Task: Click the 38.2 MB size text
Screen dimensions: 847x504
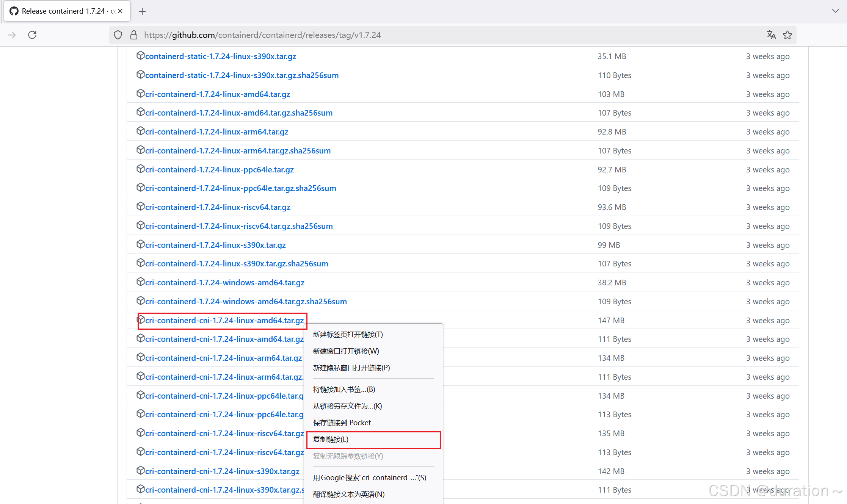Action: pyautogui.click(x=612, y=282)
